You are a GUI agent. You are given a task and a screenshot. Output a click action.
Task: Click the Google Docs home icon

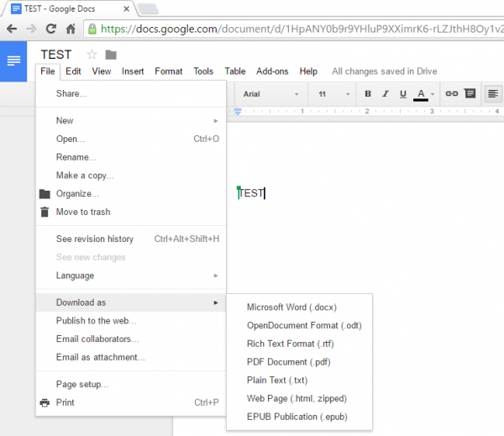[x=13, y=61]
